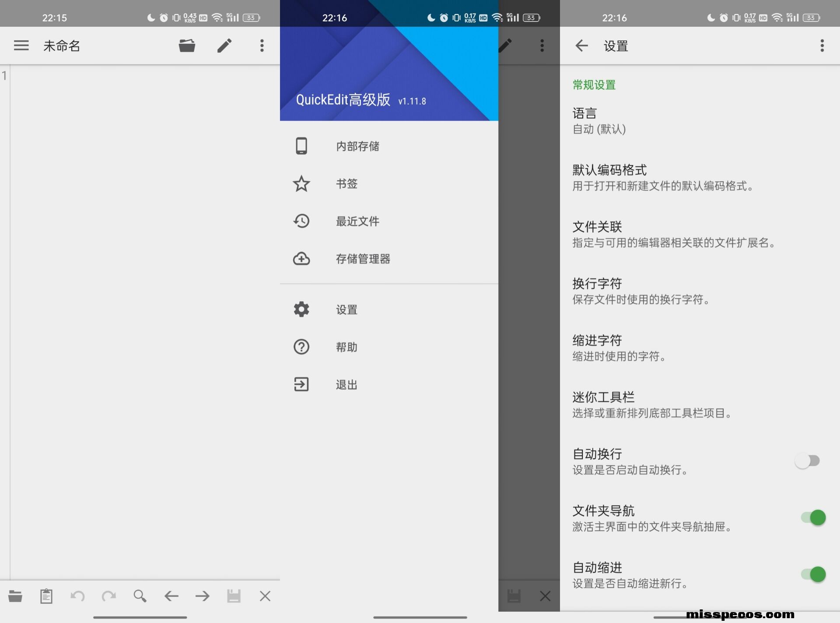Image resolution: width=840 pixels, height=623 pixels.
Task: Click the bottom toolbar open-folder icon
Action: point(15,596)
